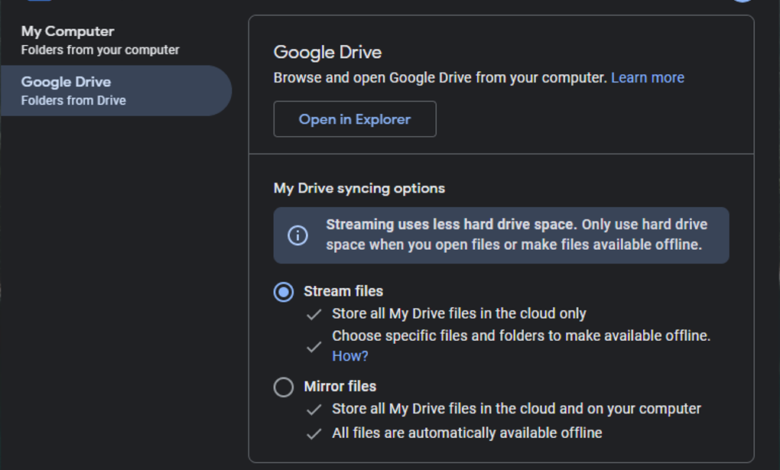
Task: Open the Learn more link
Action: coord(647,77)
